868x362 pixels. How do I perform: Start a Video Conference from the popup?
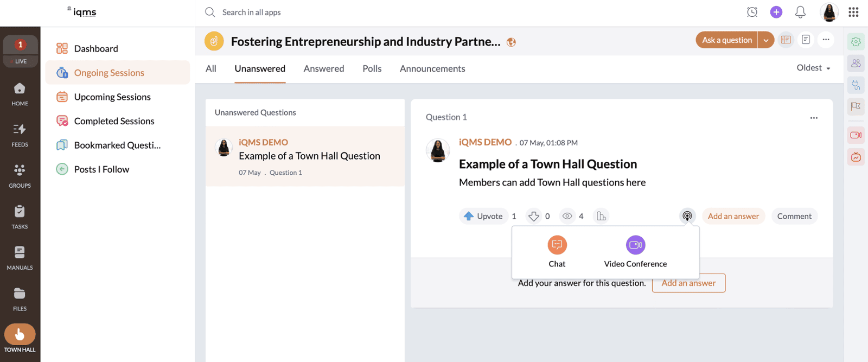(x=635, y=245)
